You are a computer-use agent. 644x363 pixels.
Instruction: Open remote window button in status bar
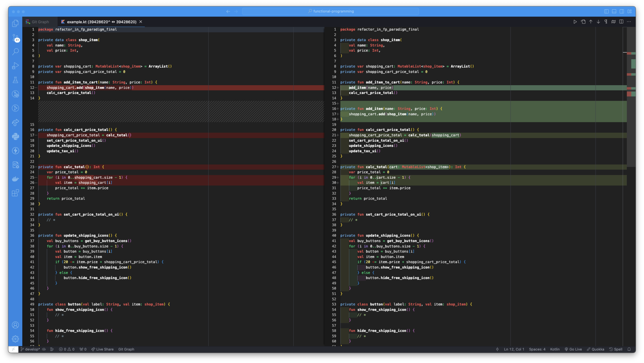[x=13, y=349]
